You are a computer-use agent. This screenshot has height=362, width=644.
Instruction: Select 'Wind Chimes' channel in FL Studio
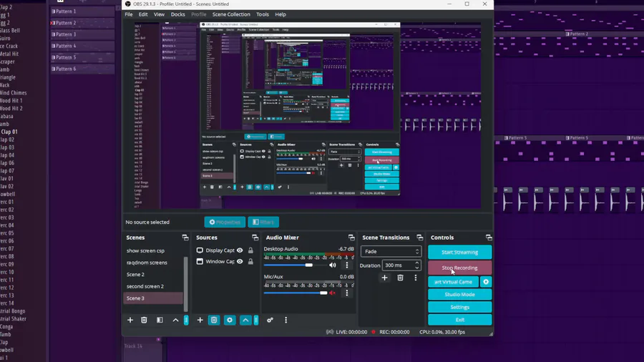click(13, 93)
